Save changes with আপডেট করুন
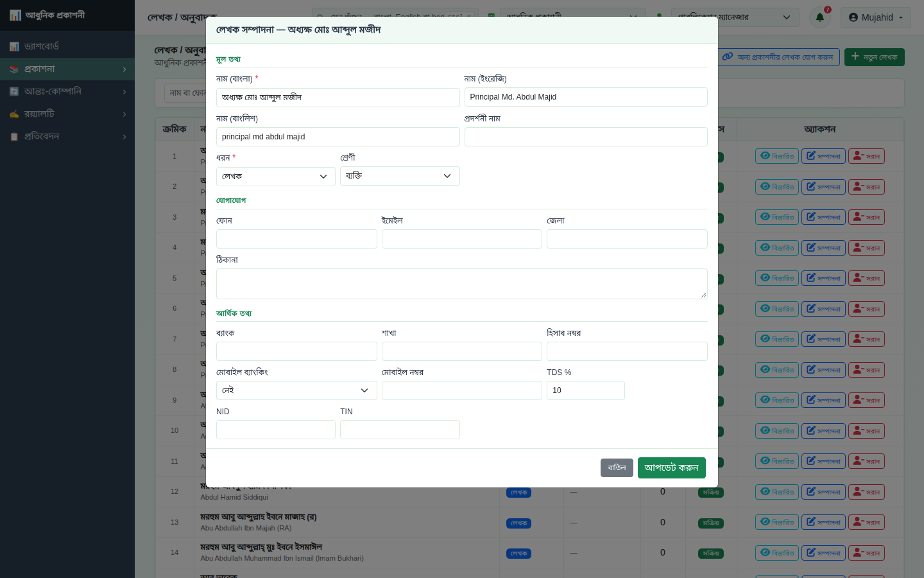 [x=672, y=468]
